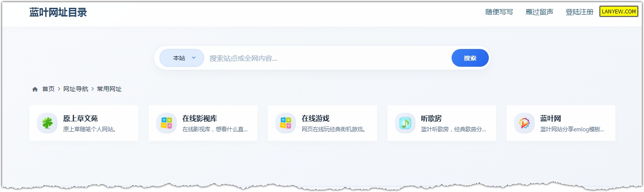The height and width of the screenshot is (192, 644).
Task: Open the 听歌房 card title
Action: 431,118
